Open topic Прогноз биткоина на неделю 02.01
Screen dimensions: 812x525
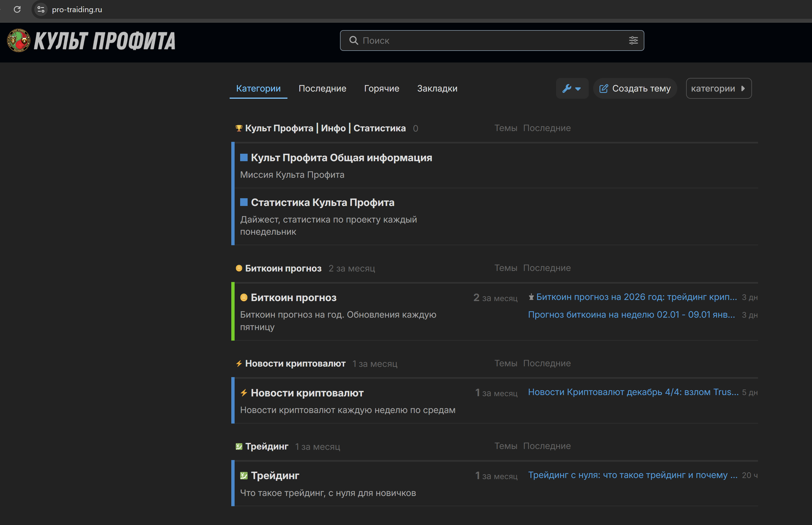(x=631, y=315)
